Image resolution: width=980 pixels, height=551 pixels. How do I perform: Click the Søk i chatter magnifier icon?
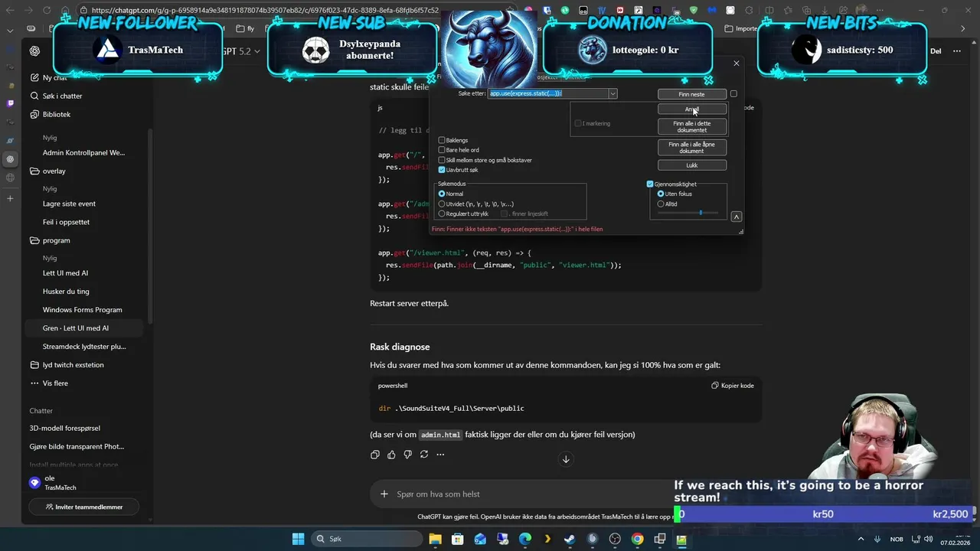click(x=34, y=96)
